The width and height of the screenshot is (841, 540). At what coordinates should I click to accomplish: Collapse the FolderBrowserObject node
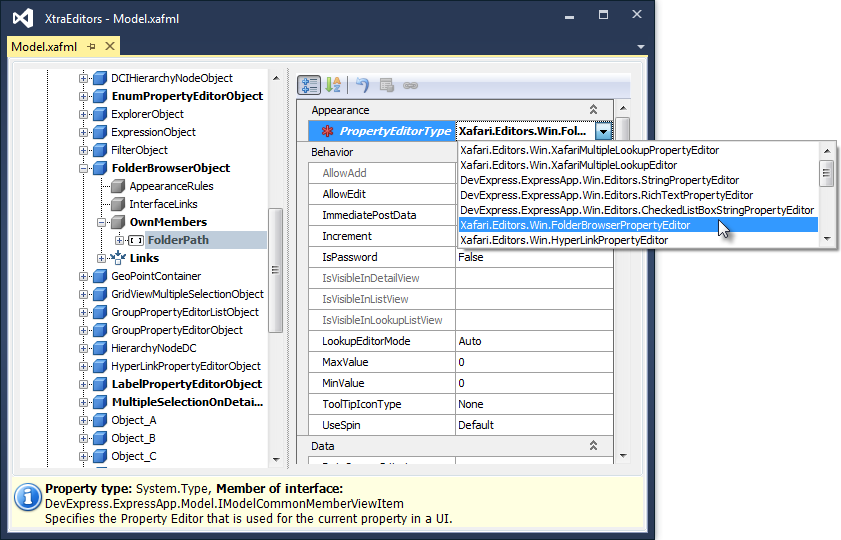pos(83,168)
